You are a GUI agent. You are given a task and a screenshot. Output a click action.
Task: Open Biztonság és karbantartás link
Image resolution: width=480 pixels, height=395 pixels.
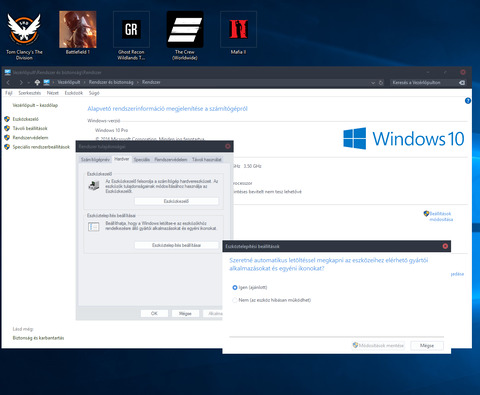38,338
